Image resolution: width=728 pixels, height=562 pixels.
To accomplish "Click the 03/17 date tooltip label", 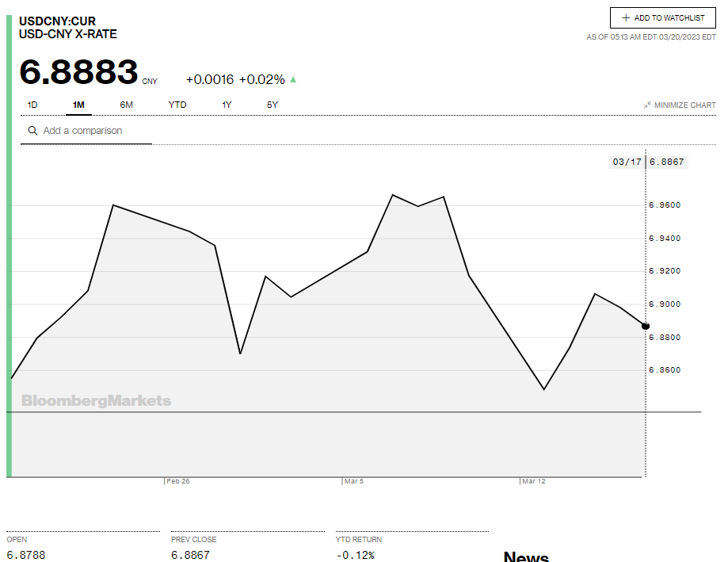I will [627, 162].
